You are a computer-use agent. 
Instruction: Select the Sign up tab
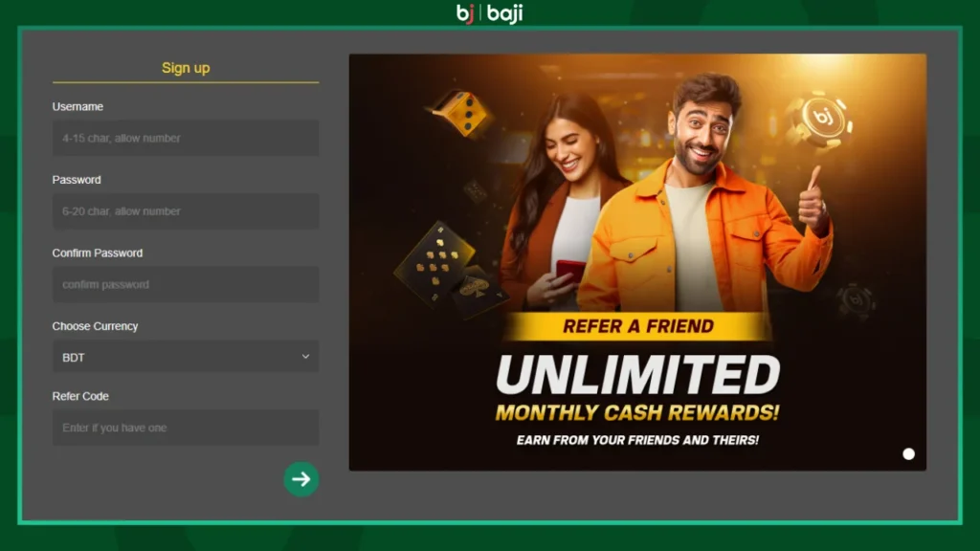[x=186, y=68]
